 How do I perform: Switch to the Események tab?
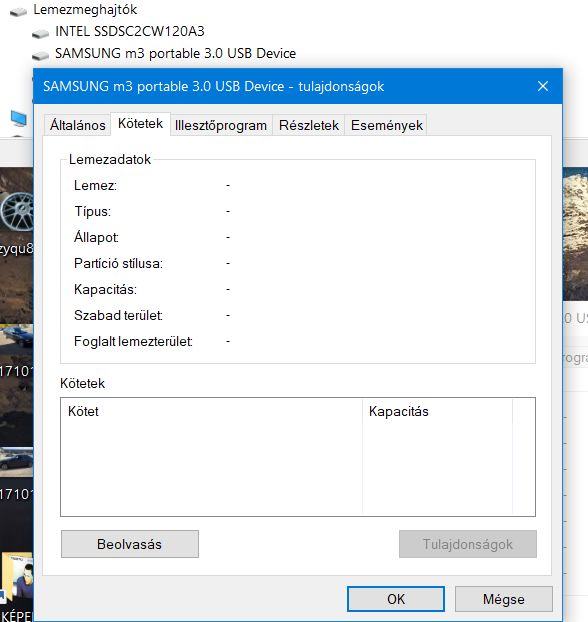click(386, 125)
